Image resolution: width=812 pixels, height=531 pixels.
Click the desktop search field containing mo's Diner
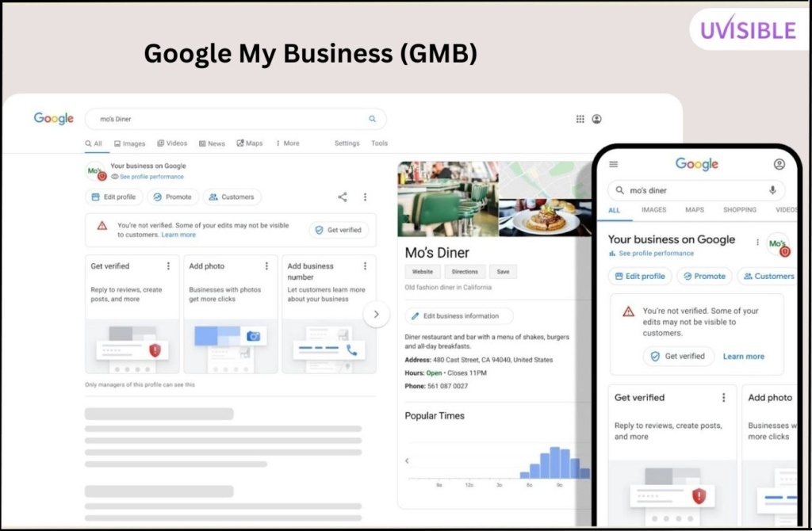coord(236,119)
